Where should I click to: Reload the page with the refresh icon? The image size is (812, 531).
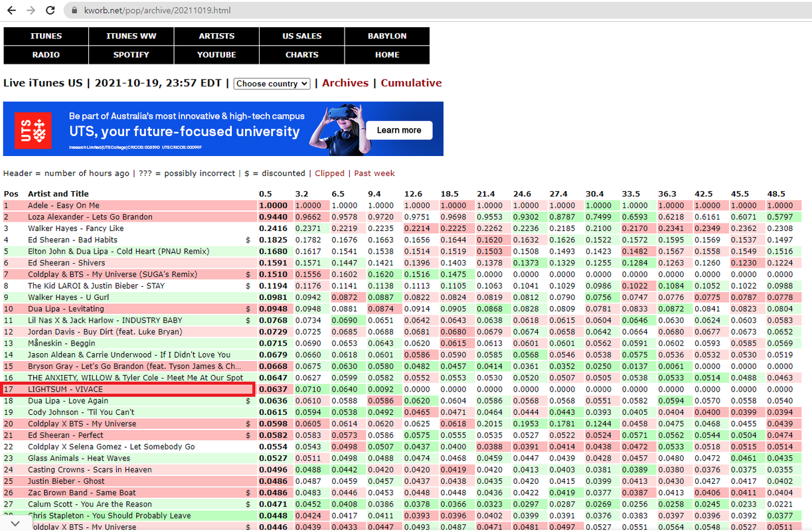pyautogui.click(x=50, y=11)
